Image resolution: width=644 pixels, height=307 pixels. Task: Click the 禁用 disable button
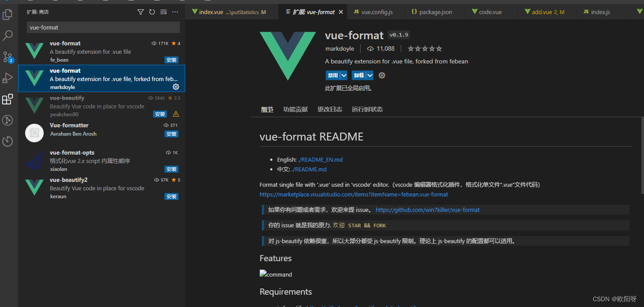coord(333,75)
